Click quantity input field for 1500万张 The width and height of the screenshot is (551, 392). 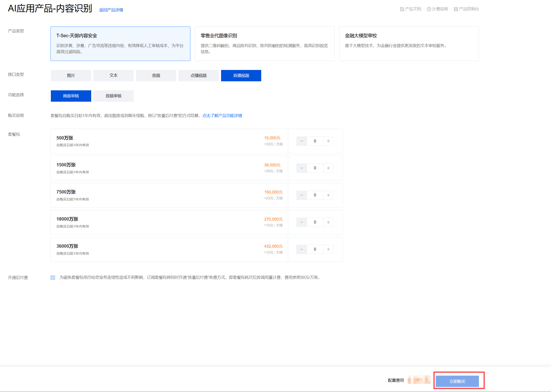315,168
